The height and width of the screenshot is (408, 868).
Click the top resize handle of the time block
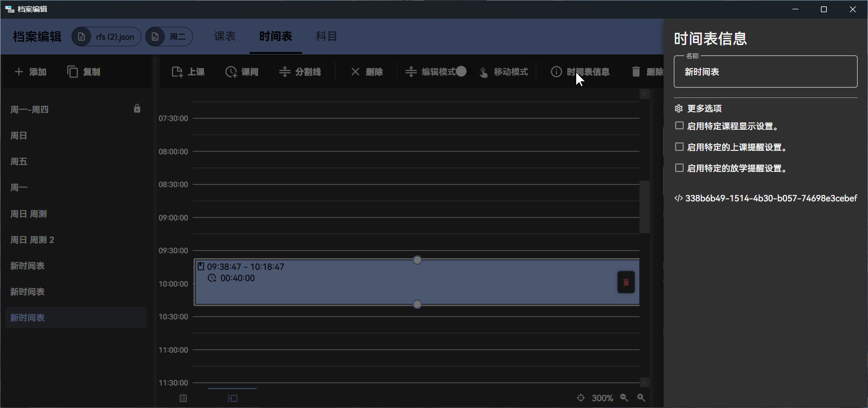[x=417, y=260]
